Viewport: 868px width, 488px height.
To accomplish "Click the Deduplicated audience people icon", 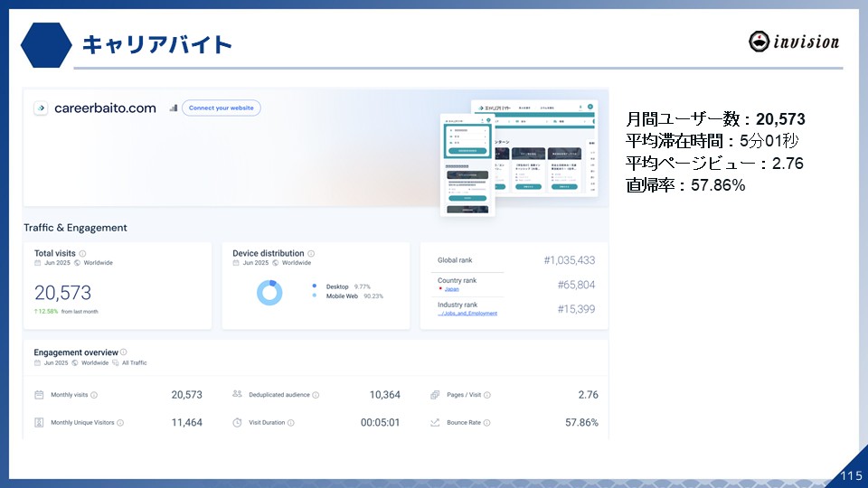I will pyautogui.click(x=237, y=394).
